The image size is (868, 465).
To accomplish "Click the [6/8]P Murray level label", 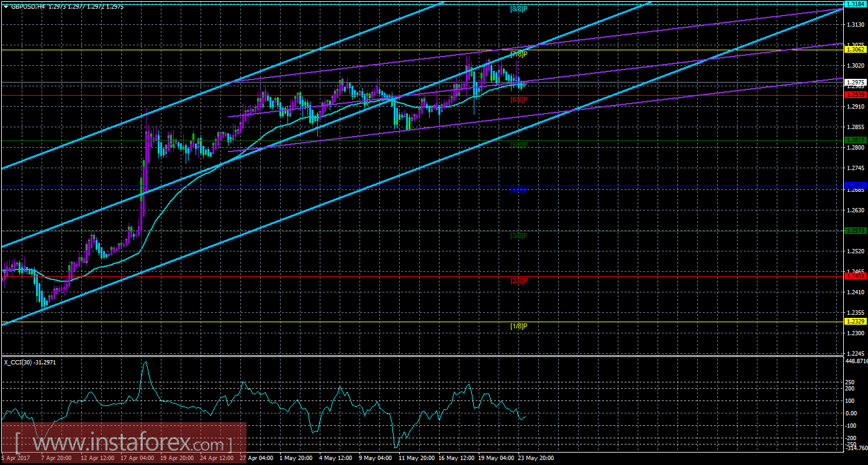I will pyautogui.click(x=518, y=99).
